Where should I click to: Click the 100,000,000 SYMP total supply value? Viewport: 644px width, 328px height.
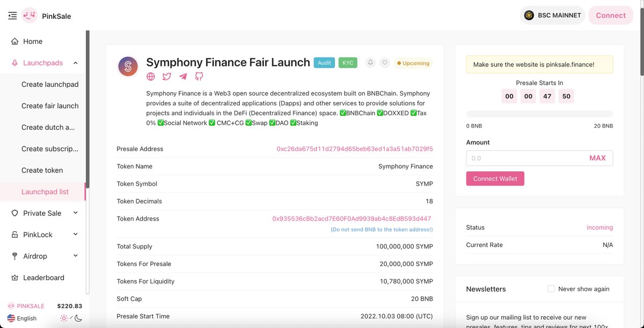coord(405,246)
